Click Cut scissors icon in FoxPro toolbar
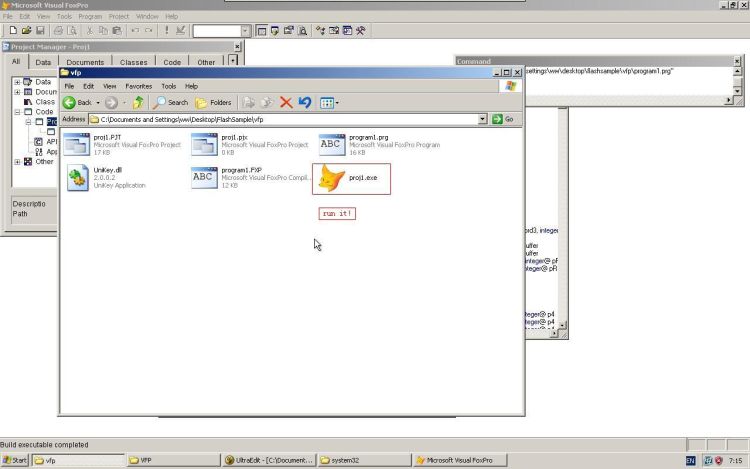 pos(89,31)
